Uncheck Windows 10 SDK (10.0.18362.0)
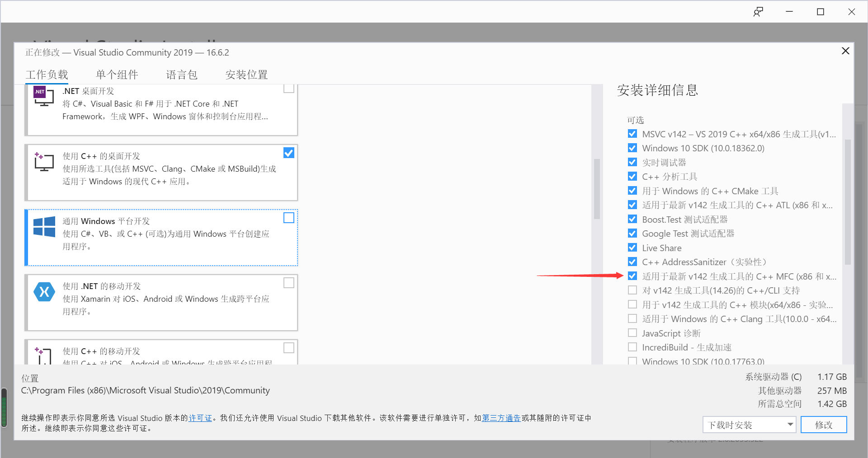This screenshot has width=868, height=458. [632, 148]
